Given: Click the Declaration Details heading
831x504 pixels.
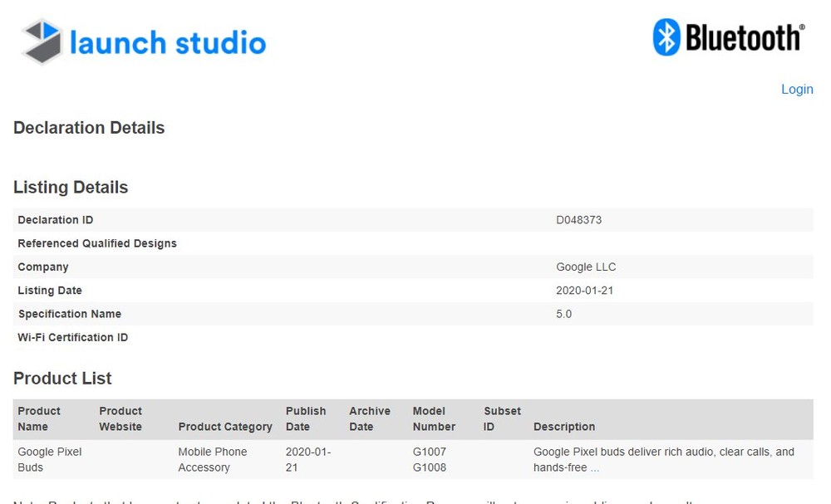Looking at the screenshot, I should pos(89,128).
